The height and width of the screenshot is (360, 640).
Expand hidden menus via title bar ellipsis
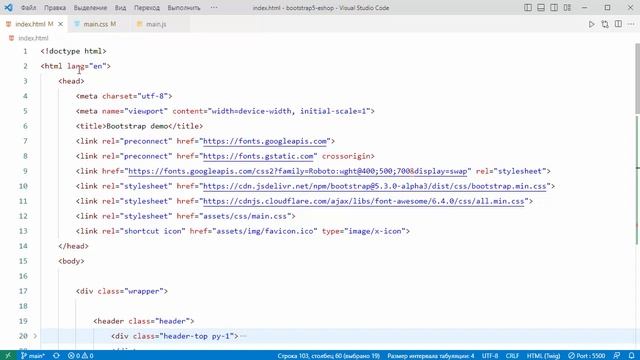pyautogui.click(x=214, y=7)
